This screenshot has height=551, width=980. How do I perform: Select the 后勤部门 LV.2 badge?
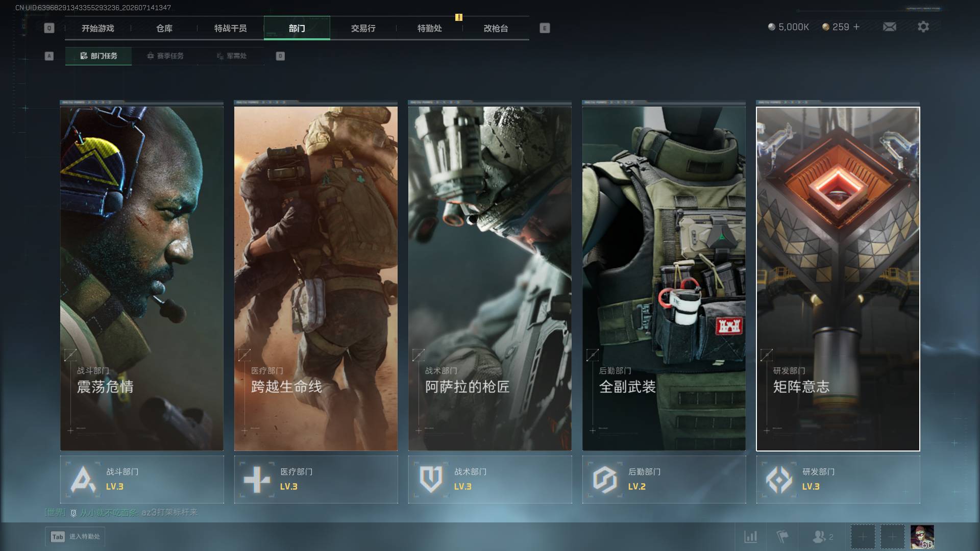point(664,480)
